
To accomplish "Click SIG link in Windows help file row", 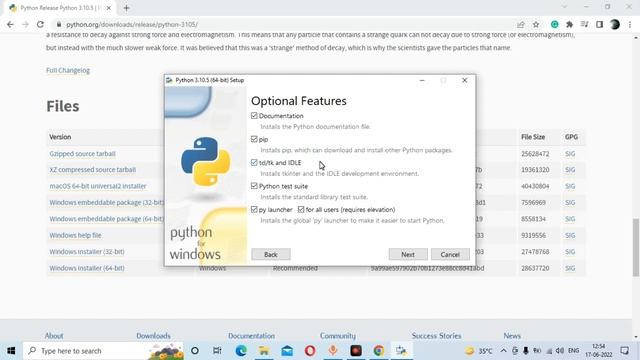I will pyautogui.click(x=570, y=236).
